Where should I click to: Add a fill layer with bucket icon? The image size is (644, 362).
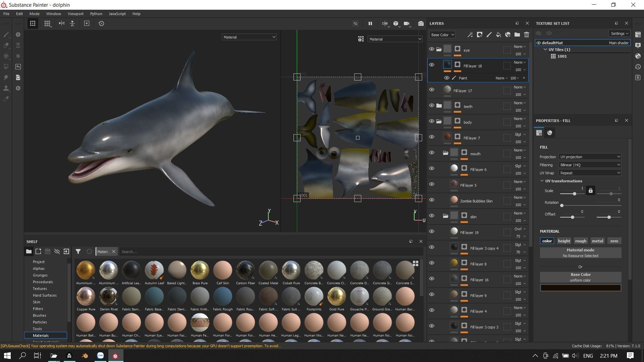tap(498, 35)
